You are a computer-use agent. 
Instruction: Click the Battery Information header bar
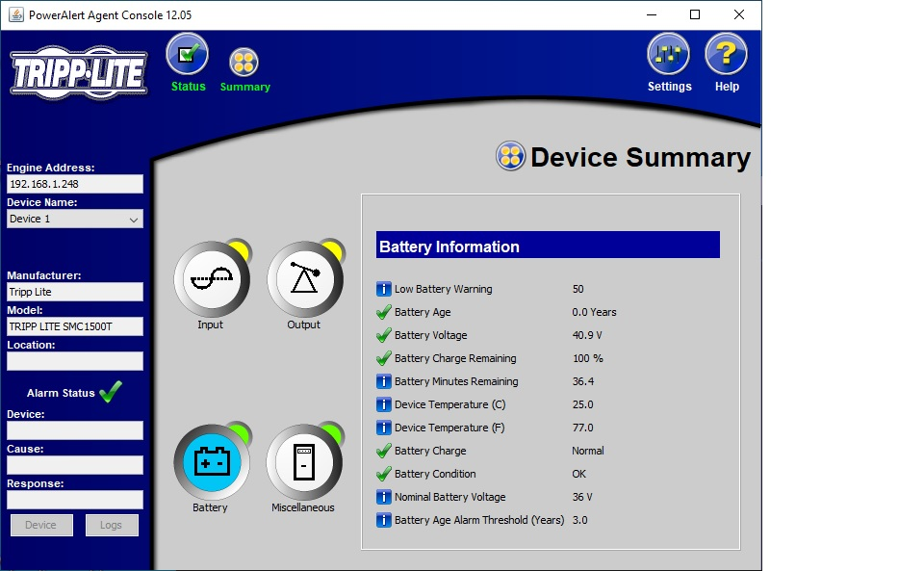click(548, 246)
